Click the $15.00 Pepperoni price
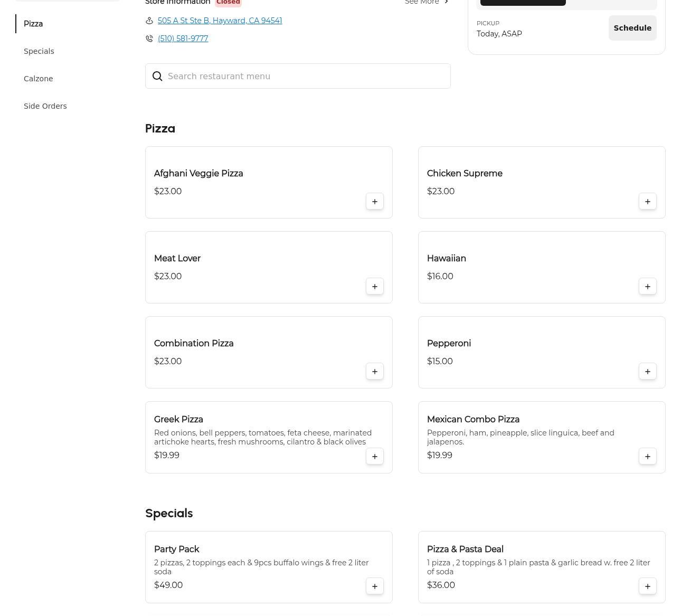 (440, 362)
